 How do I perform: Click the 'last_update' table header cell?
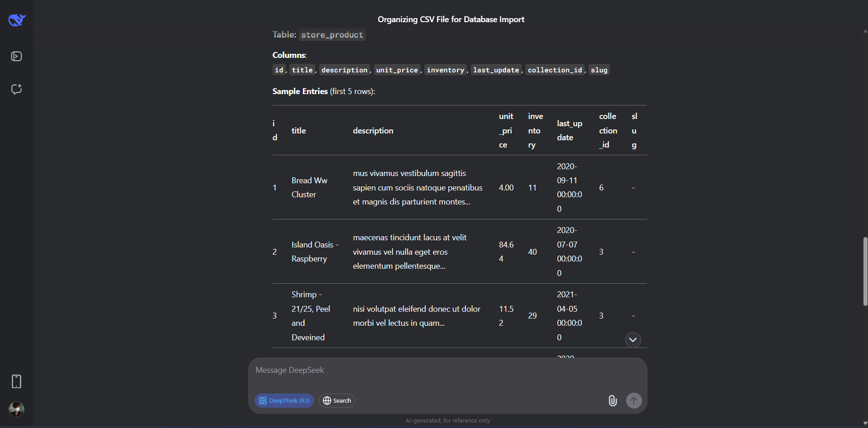click(x=570, y=130)
